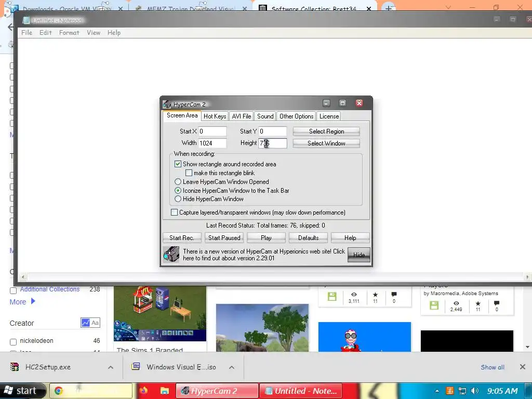Click the Width input field
Image resolution: width=532 pixels, height=399 pixels.
coord(212,143)
